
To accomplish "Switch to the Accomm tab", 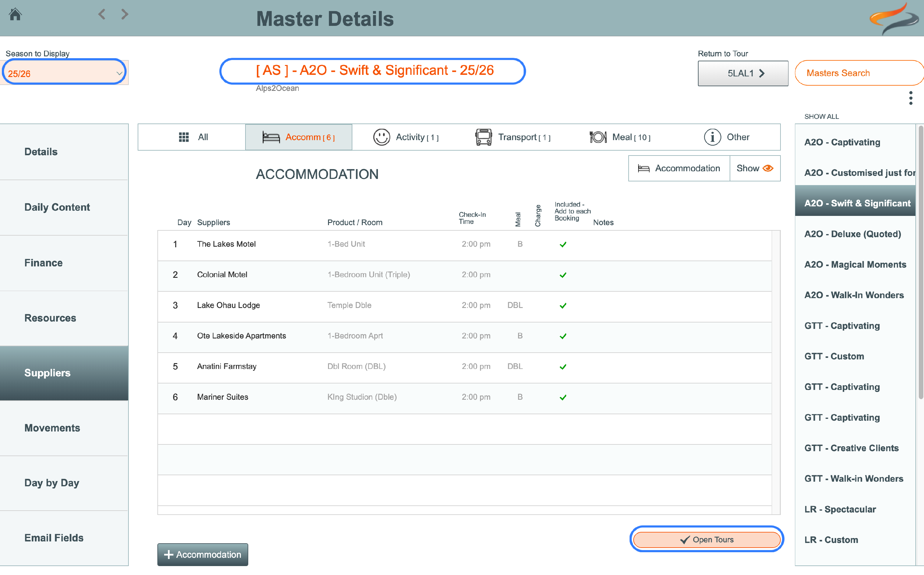I will pyautogui.click(x=298, y=137).
